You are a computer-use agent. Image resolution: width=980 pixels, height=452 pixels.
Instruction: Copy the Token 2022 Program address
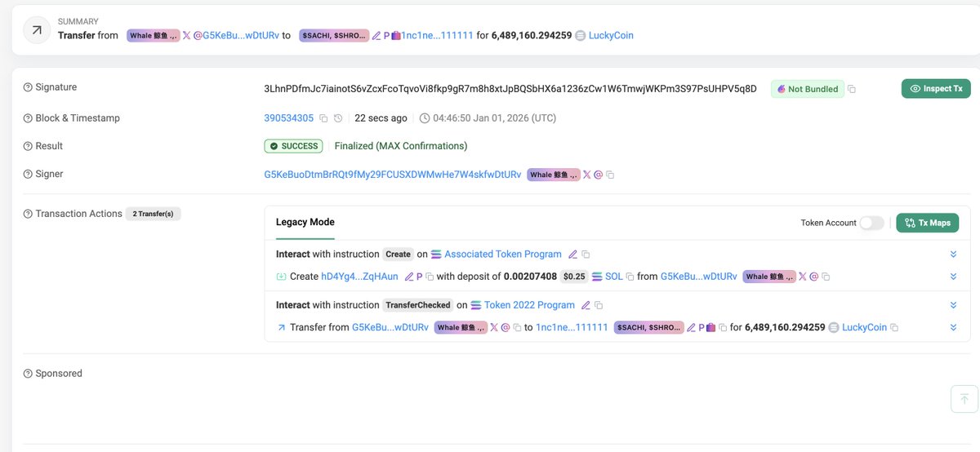(599, 305)
